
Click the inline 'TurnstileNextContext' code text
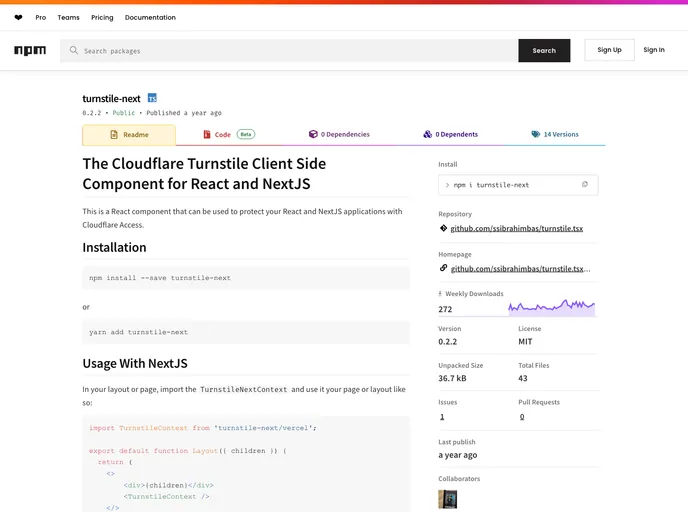click(x=244, y=389)
